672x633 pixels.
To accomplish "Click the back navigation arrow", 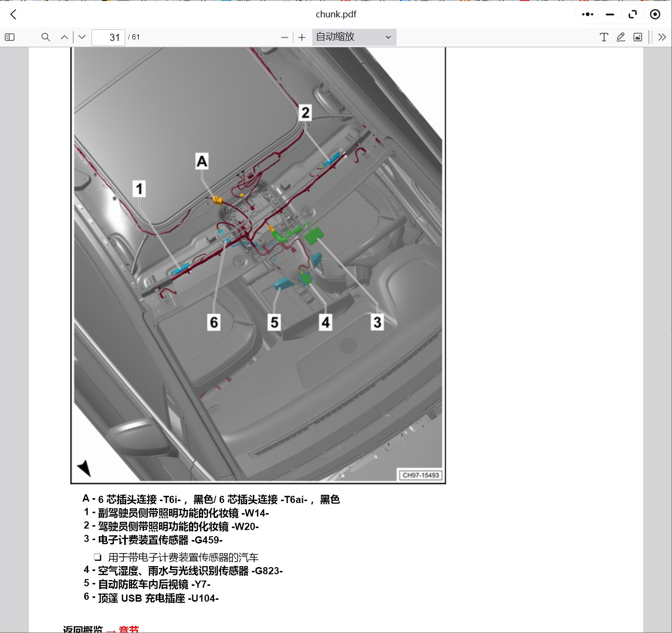I will pyautogui.click(x=13, y=14).
